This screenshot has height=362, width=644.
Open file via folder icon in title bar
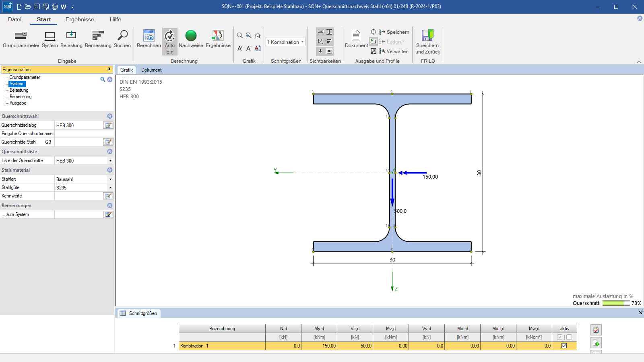pyautogui.click(x=28, y=7)
